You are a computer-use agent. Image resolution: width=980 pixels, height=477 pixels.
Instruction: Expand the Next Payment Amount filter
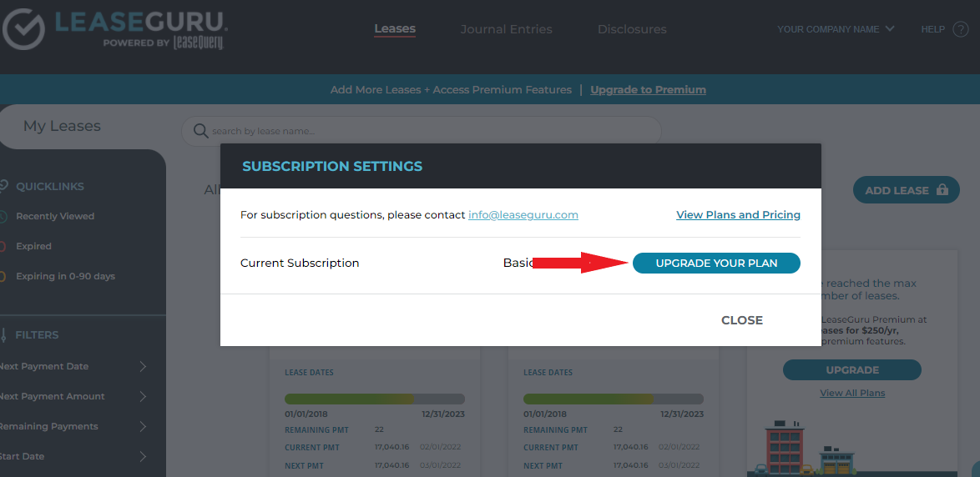[x=143, y=396]
